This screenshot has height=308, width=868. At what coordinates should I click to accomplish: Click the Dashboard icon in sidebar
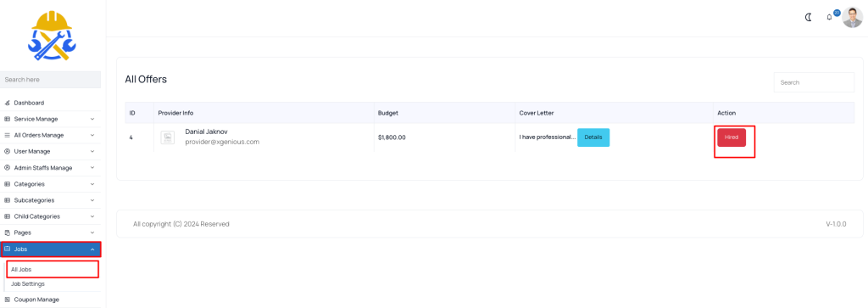(7, 103)
